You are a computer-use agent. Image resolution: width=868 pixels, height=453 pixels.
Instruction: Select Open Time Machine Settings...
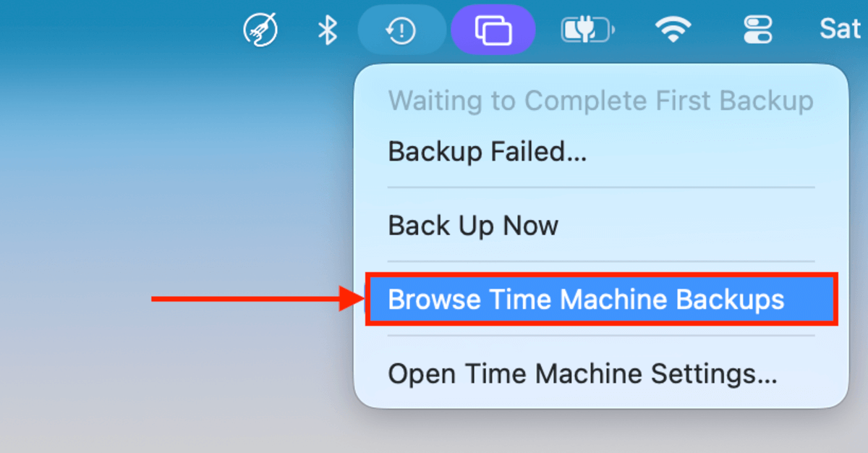click(x=582, y=373)
